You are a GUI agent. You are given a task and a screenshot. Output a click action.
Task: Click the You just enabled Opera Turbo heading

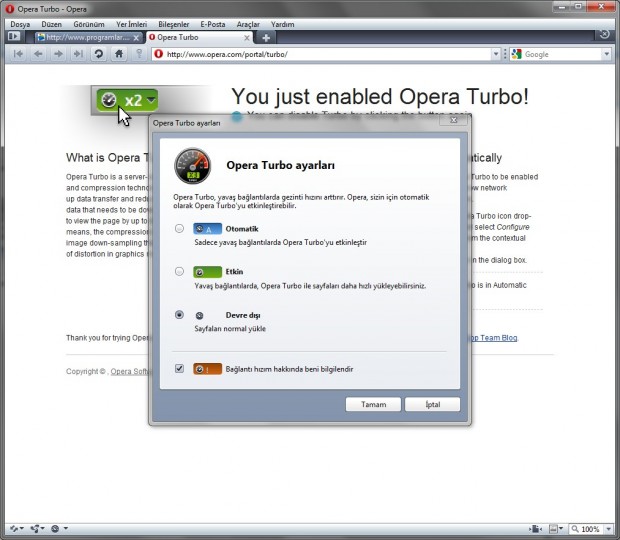(x=380, y=96)
